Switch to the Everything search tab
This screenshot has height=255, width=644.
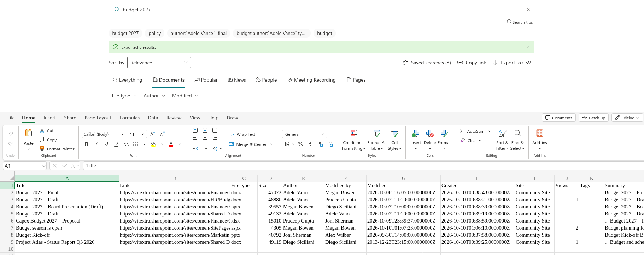pyautogui.click(x=127, y=80)
